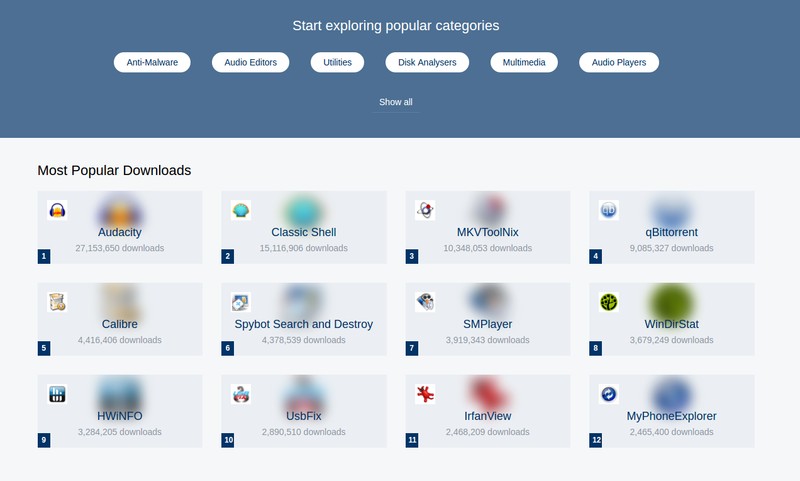Open the Audio Editors category
The height and width of the screenshot is (481, 800).
pyautogui.click(x=251, y=62)
